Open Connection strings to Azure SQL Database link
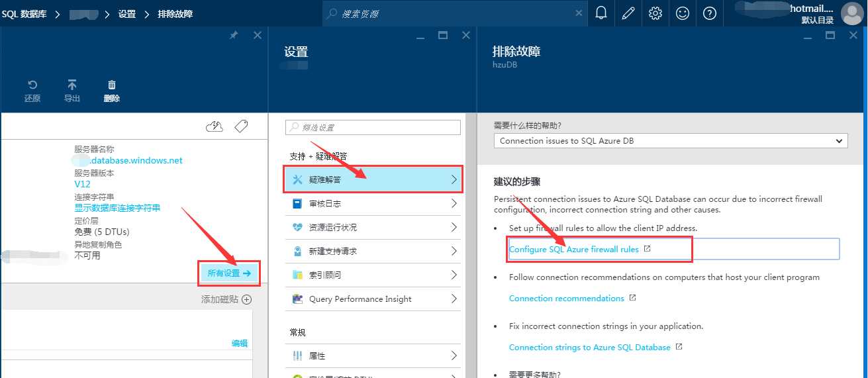The image size is (868, 378). coord(590,348)
